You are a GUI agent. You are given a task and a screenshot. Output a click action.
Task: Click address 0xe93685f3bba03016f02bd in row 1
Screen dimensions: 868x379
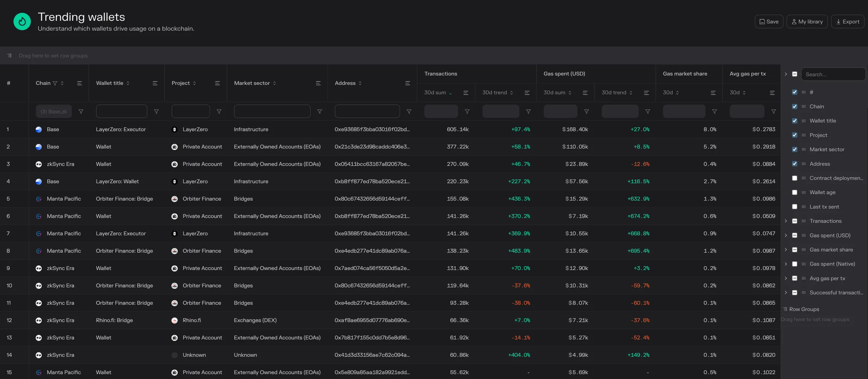click(372, 129)
